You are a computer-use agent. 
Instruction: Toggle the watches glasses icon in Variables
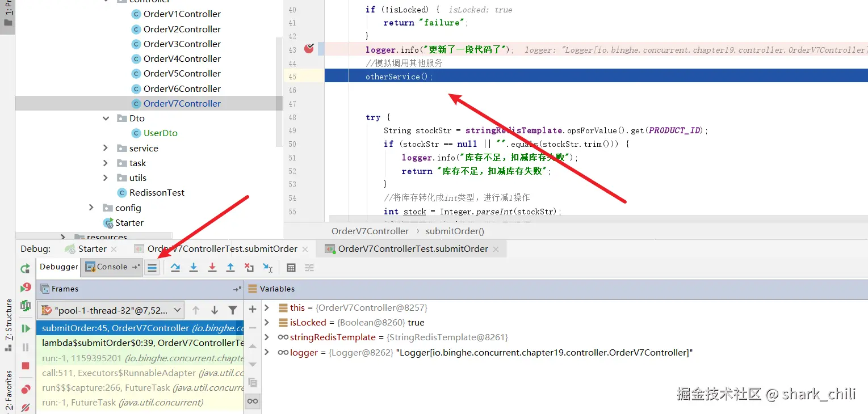tap(253, 401)
